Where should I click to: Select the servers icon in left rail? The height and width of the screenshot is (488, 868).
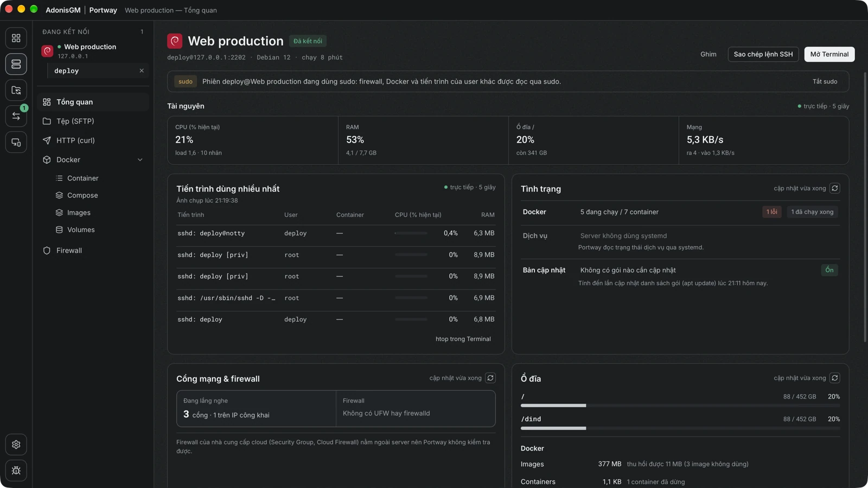(16, 64)
